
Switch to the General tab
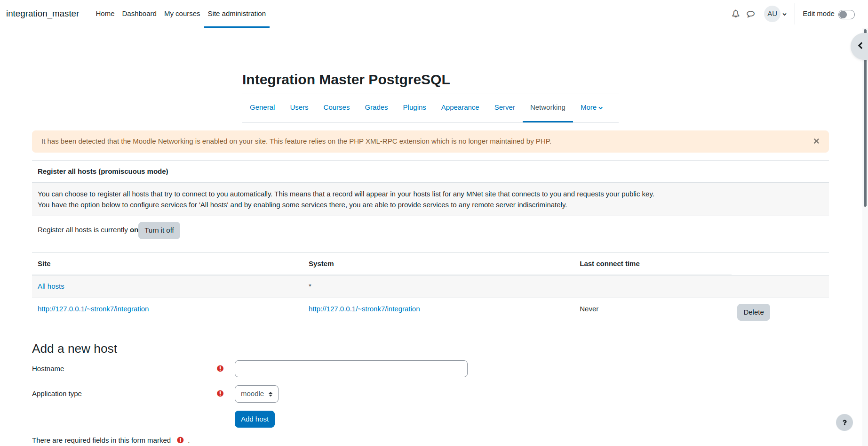click(262, 107)
